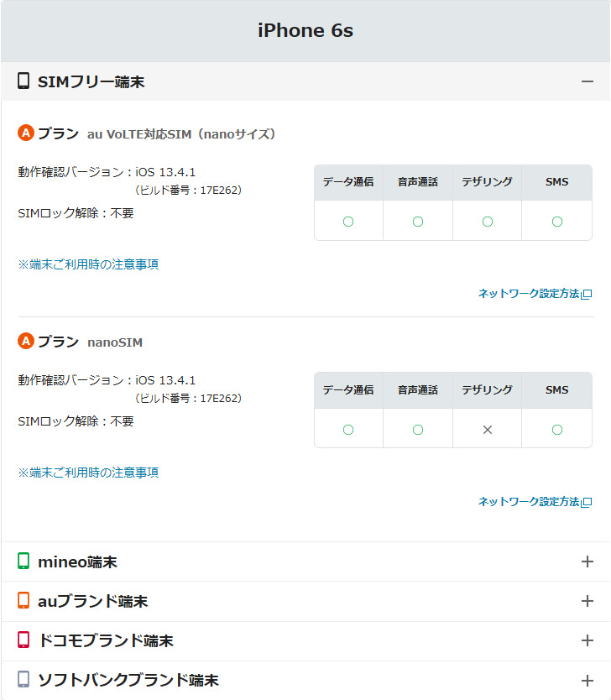Click the gray ソフトバンクブランド端末 phone icon
611x700 pixels.
point(23,680)
